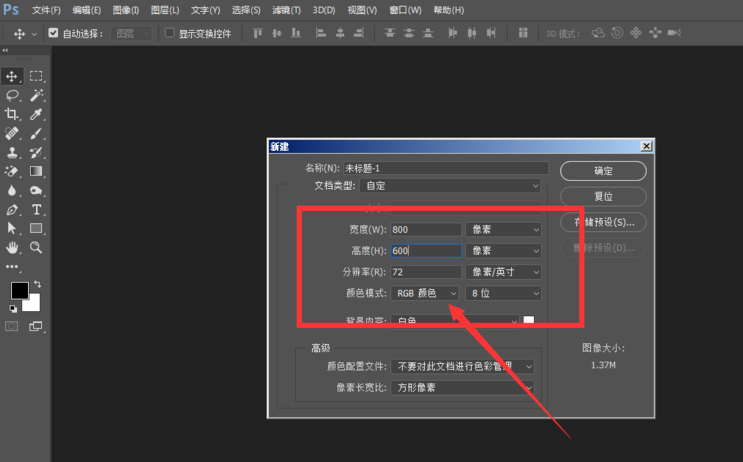Close the 新建 dialog
743x462 pixels.
click(646, 146)
